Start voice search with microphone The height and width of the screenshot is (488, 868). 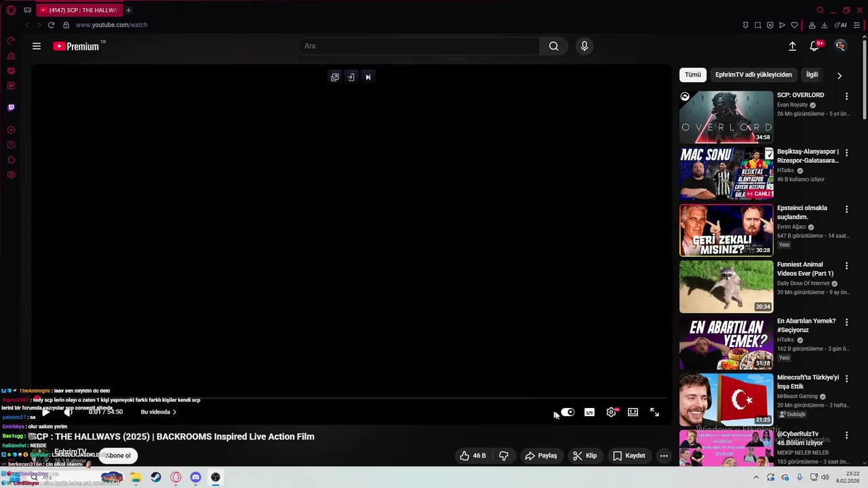click(x=585, y=46)
